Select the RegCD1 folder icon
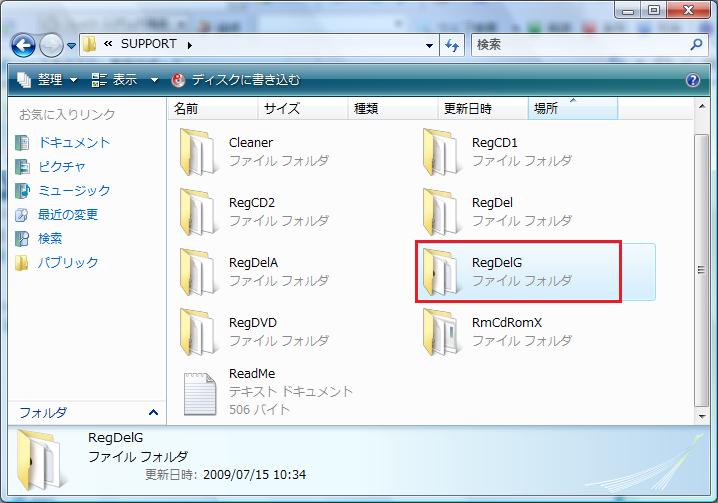 [441, 152]
